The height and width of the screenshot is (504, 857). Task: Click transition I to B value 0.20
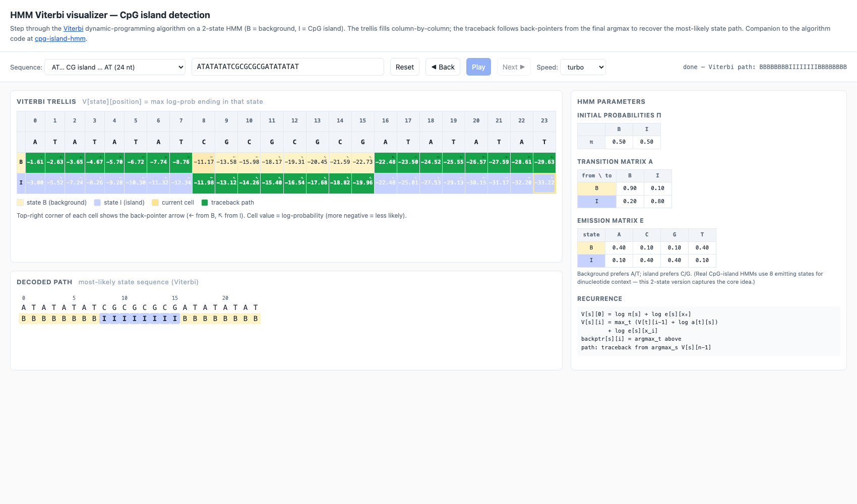click(630, 201)
